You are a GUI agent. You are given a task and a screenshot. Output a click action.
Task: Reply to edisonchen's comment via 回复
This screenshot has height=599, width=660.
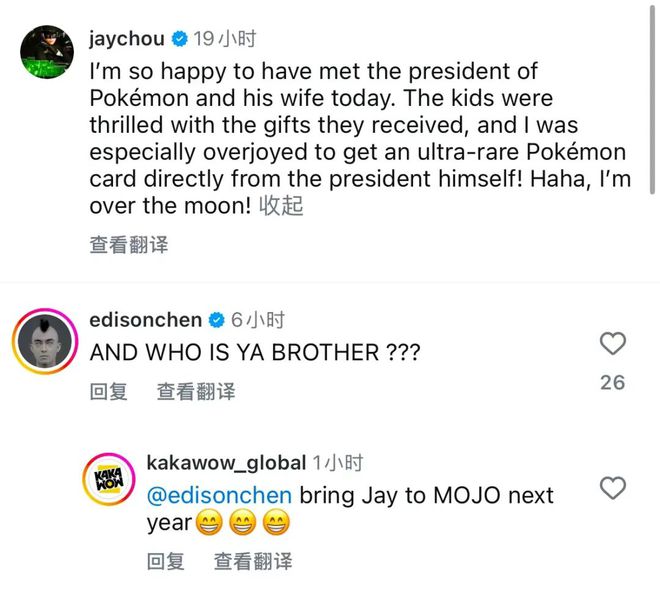pyautogui.click(x=108, y=391)
